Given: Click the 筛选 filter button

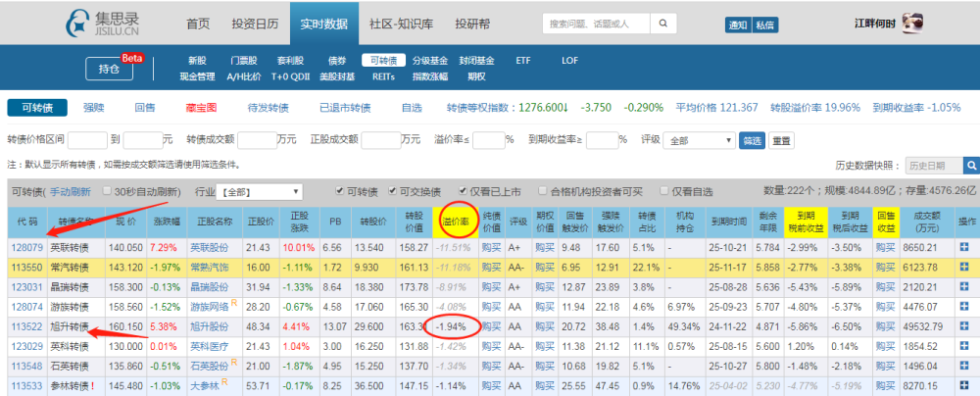Looking at the screenshot, I should (752, 141).
